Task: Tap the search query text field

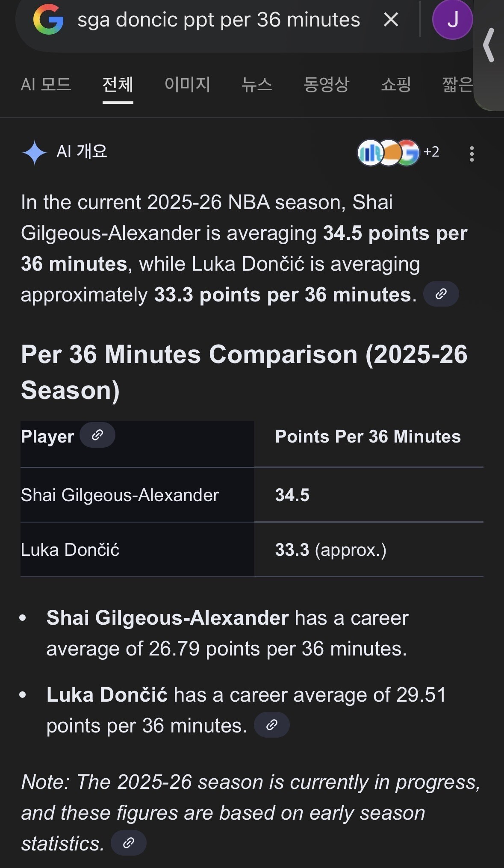Action: pyautogui.click(x=218, y=20)
